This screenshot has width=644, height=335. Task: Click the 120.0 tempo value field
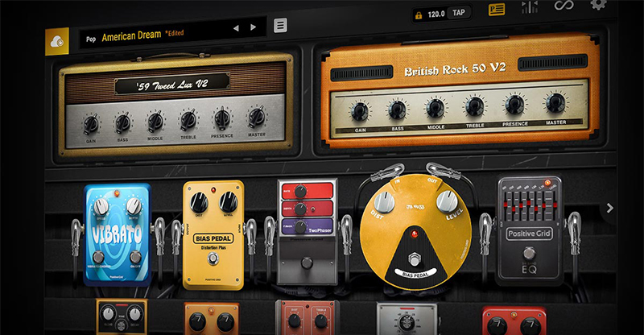point(436,14)
